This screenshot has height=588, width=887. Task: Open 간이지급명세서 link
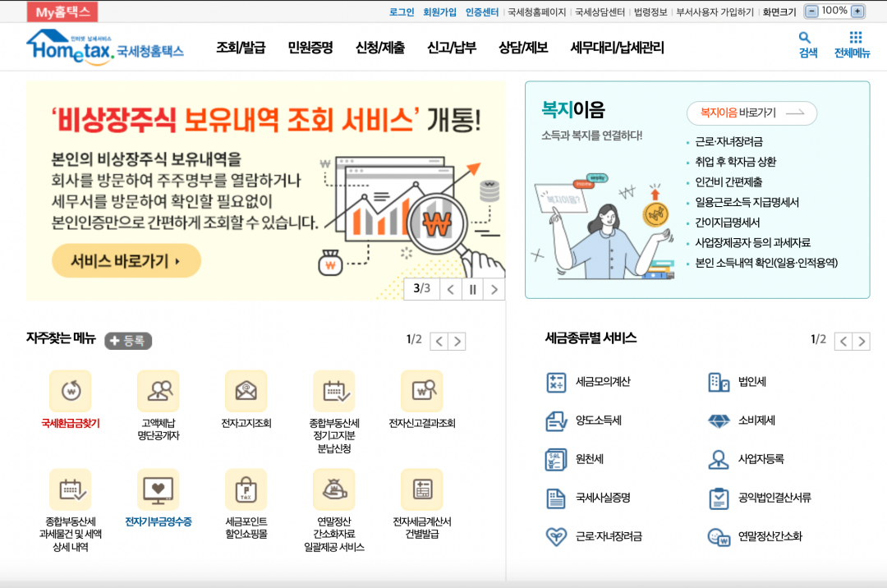[x=728, y=223]
